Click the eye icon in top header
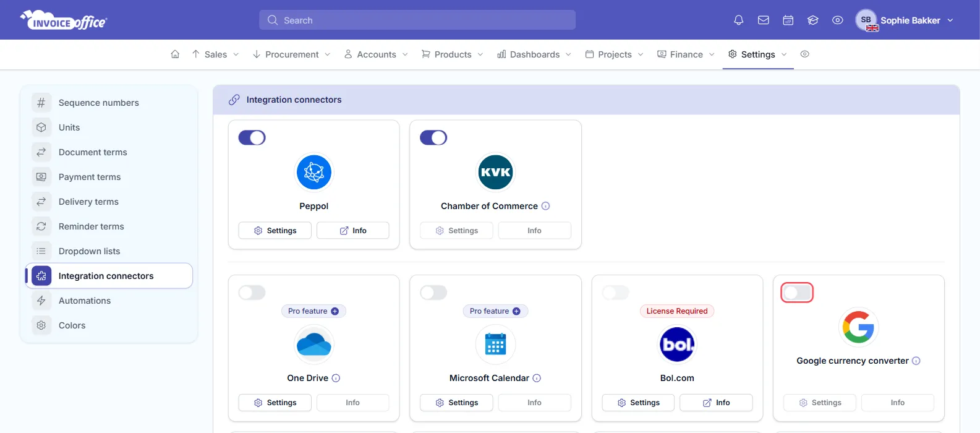The width and height of the screenshot is (980, 433). (x=838, y=20)
